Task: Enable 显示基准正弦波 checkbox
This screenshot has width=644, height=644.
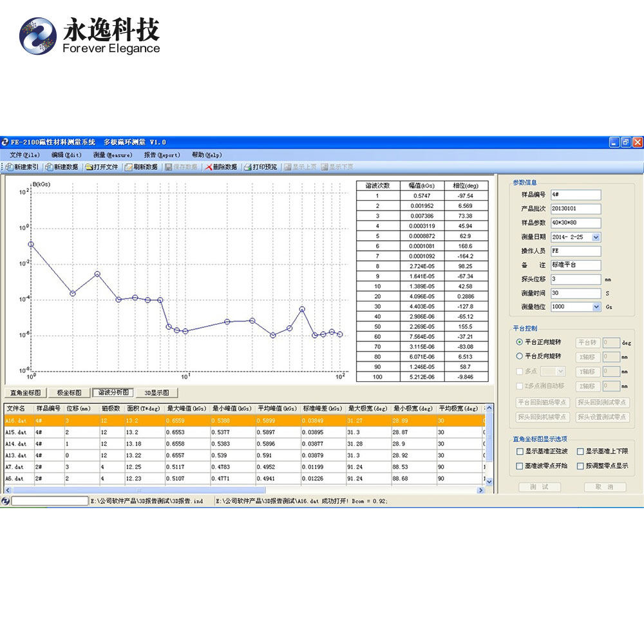Action: tap(520, 451)
